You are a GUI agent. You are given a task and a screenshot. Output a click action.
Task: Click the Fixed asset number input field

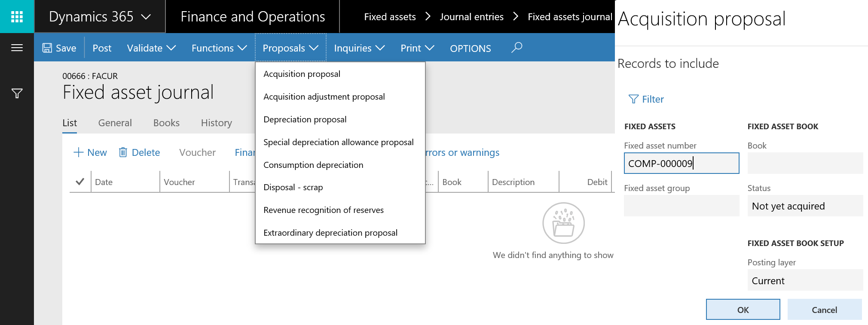[x=682, y=163]
